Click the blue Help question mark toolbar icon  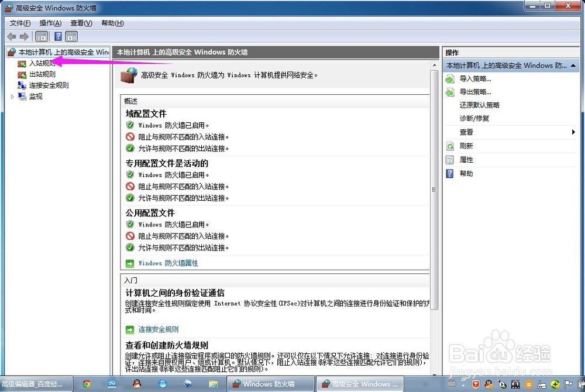pyautogui.click(x=58, y=36)
